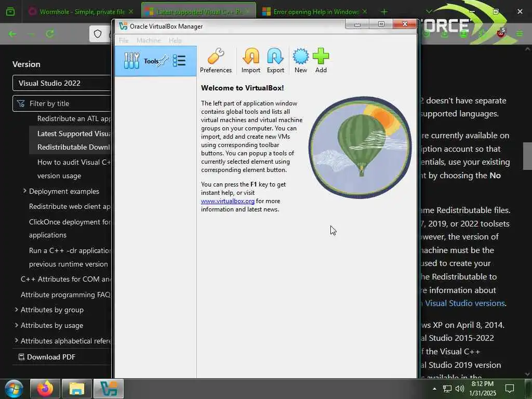
Task: Open the volume tray icon
Action: click(x=459, y=389)
